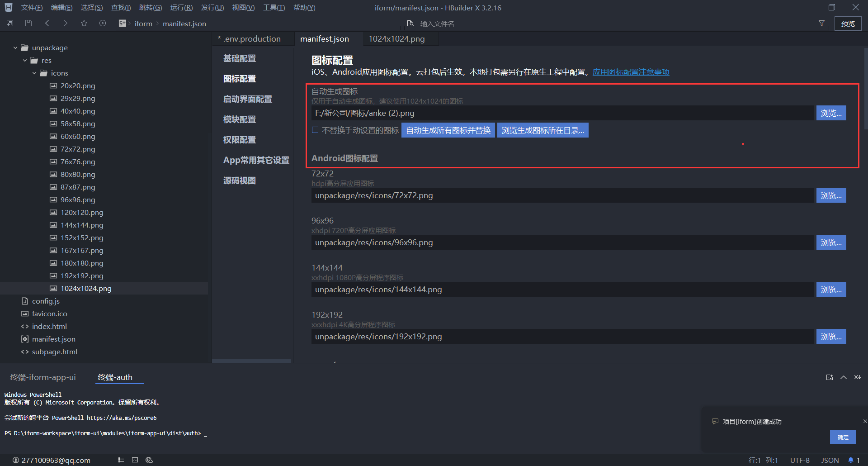868x466 pixels.
Task: Click the notification bell in status bar
Action: pyautogui.click(x=851, y=460)
